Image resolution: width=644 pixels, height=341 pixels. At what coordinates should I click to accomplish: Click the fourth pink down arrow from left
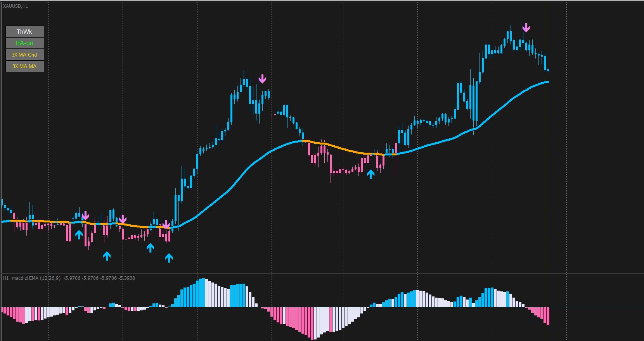[263, 79]
